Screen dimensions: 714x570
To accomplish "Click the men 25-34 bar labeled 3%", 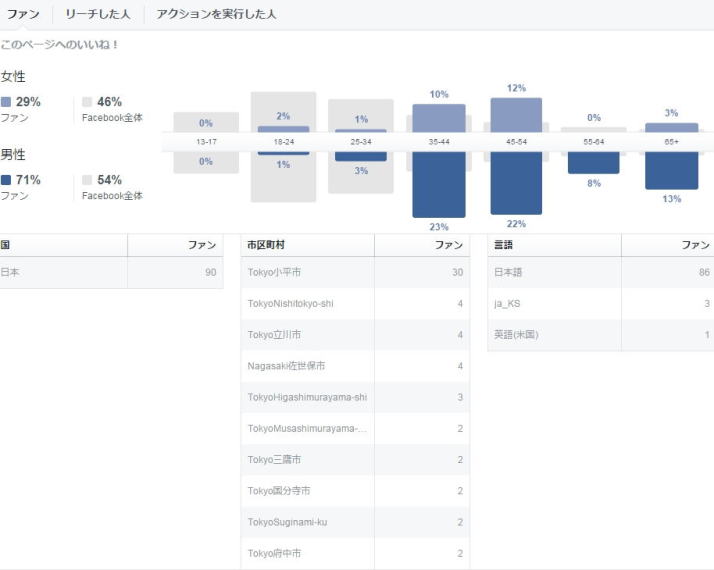I will 361,156.
